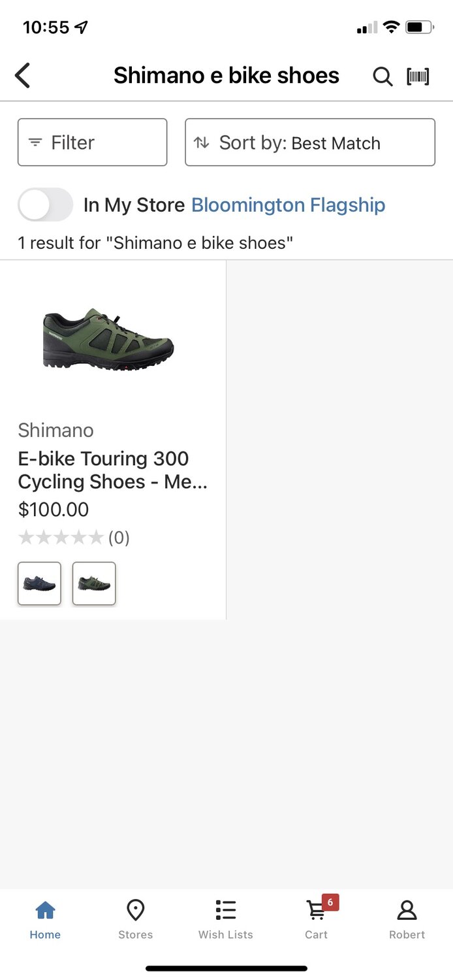Select the navy blue shoe color swatch
Viewport: 453px width, 980px height.
point(39,583)
